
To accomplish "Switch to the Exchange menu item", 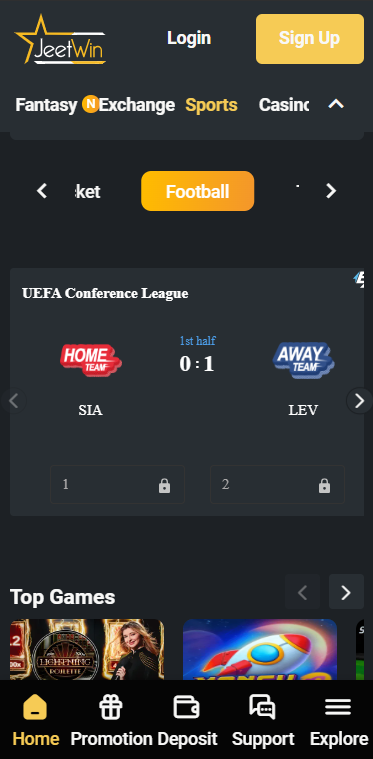I will point(137,105).
